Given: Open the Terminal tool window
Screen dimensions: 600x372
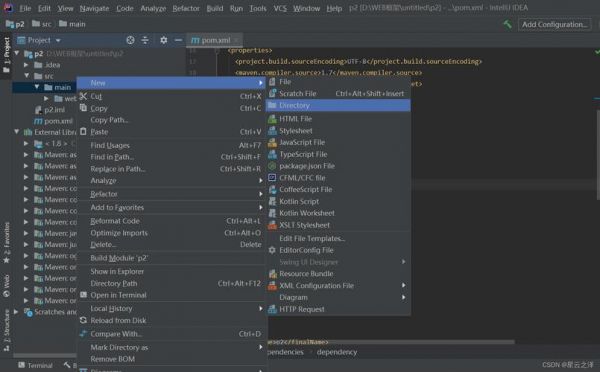Looking at the screenshot, I should pos(35,365).
